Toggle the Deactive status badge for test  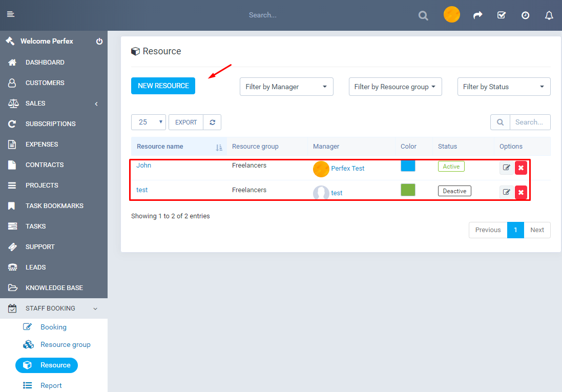click(x=454, y=191)
